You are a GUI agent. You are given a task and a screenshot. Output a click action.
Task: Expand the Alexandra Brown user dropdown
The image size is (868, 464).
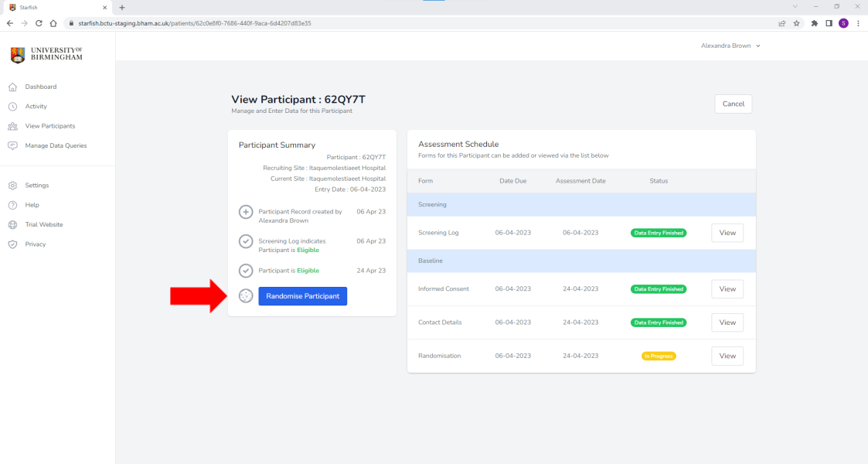(730, 46)
